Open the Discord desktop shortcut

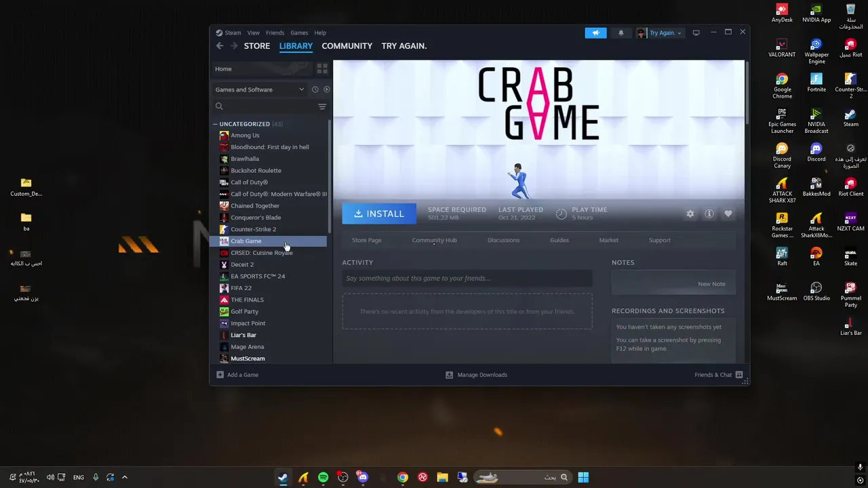point(816,152)
